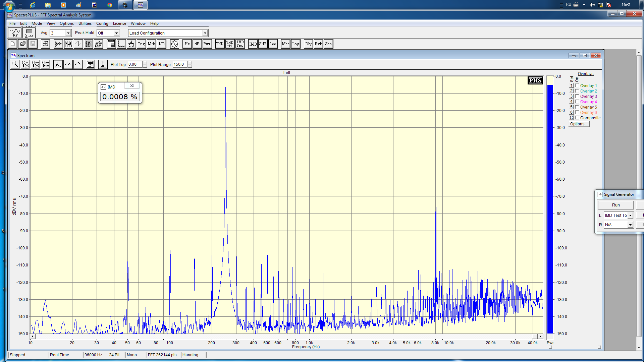The image size is (644, 362).
Task: Open the THD utility toolbar button
Action: click(220, 44)
